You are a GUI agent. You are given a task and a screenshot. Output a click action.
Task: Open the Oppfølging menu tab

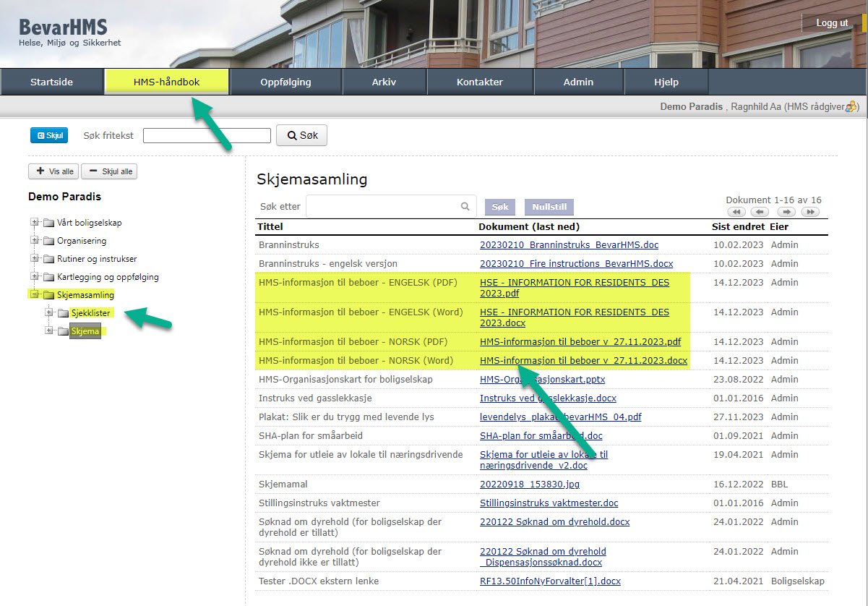coord(285,82)
